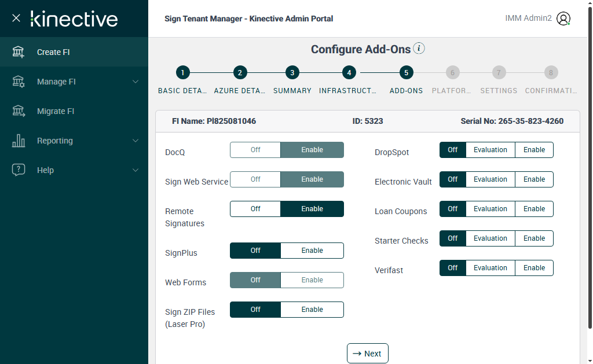593x364 pixels.
Task: Set DocQ to Off
Action: point(255,150)
